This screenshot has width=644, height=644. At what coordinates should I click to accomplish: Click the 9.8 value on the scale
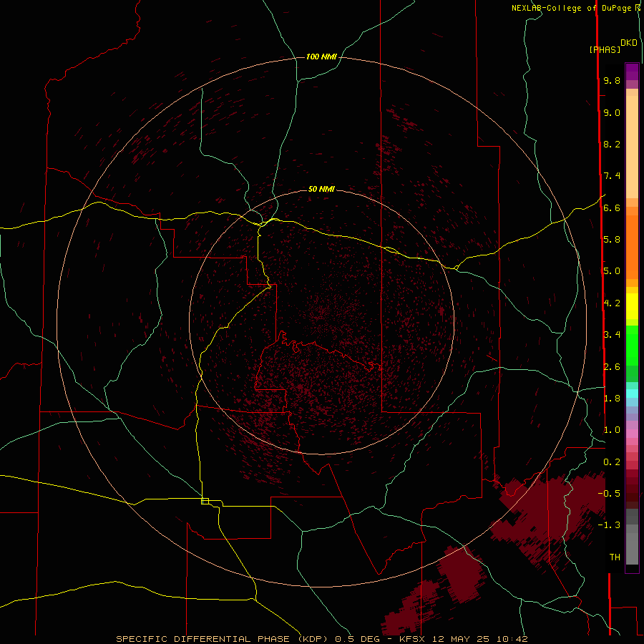tap(612, 80)
